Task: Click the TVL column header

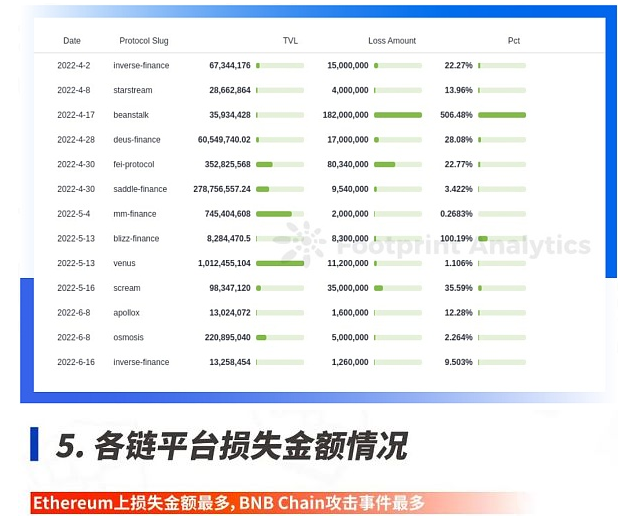Action: (290, 41)
